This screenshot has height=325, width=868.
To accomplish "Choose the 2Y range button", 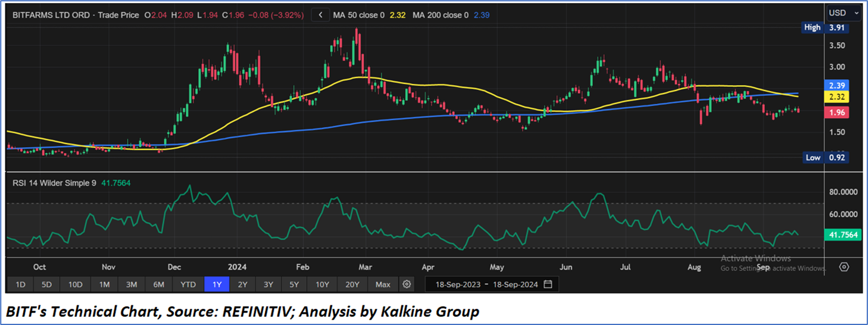I will tap(242, 285).
